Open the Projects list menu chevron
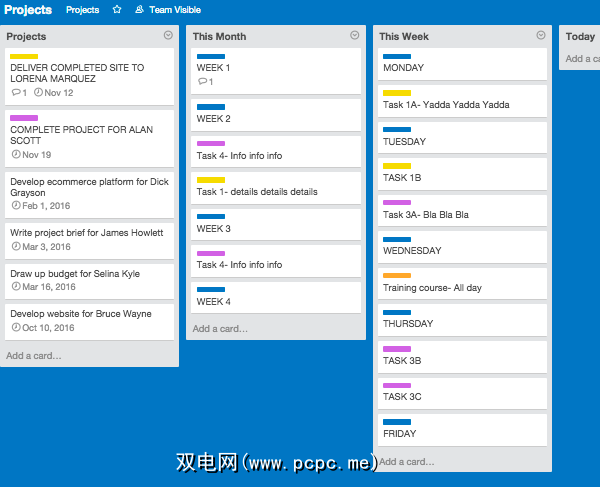The width and height of the screenshot is (600, 487). coord(168,35)
